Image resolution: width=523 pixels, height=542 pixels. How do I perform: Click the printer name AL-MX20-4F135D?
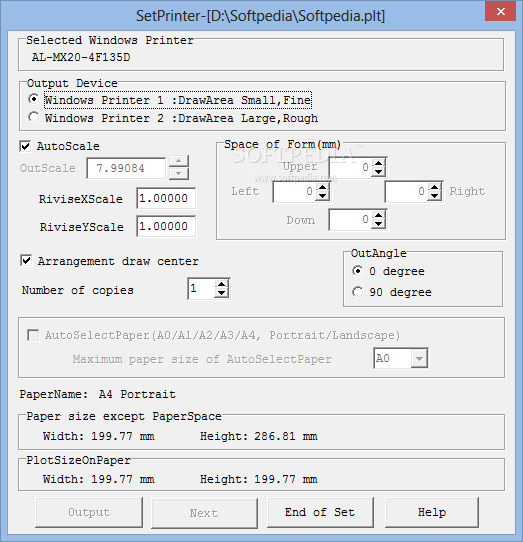click(81, 57)
